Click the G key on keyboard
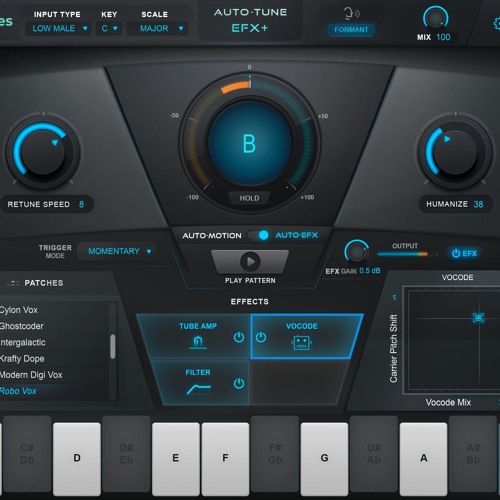This screenshot has height=500, width=500. pos(324,458)
